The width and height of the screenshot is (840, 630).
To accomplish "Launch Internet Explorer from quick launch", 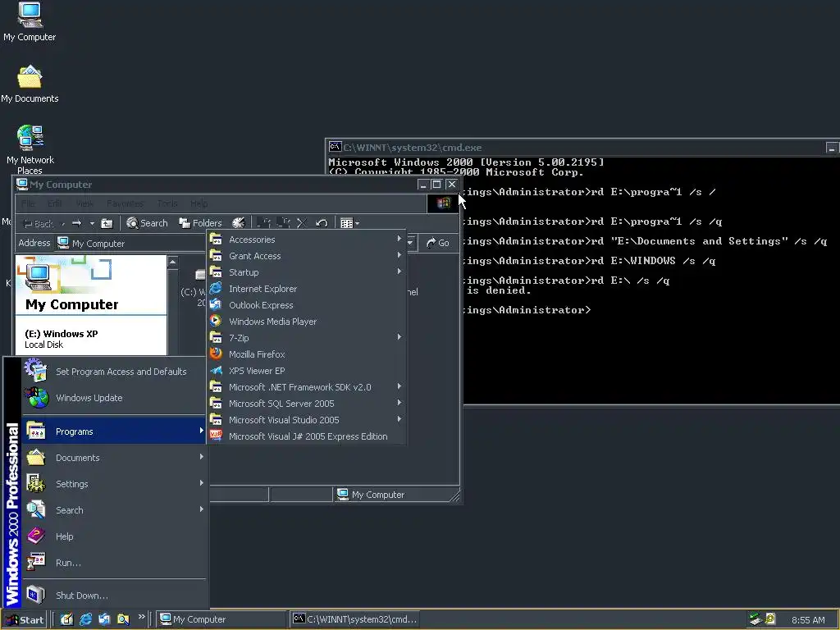I will [85, 620].
